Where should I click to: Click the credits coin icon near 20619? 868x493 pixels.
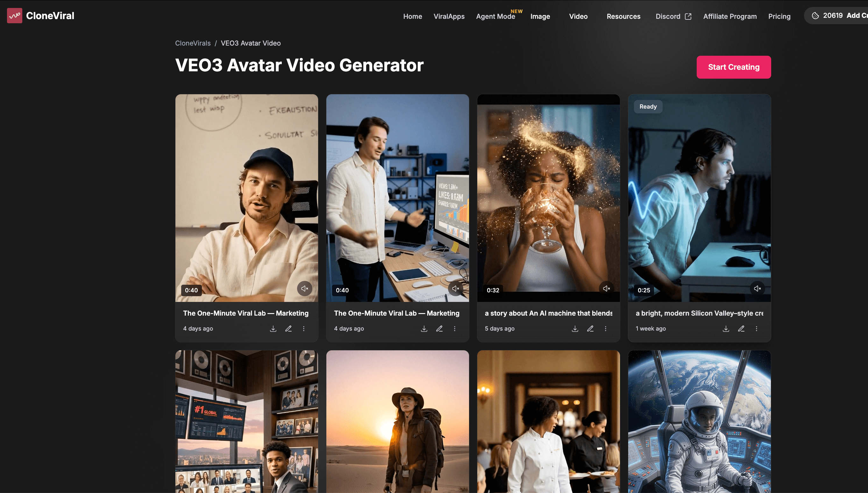point(815,16)
